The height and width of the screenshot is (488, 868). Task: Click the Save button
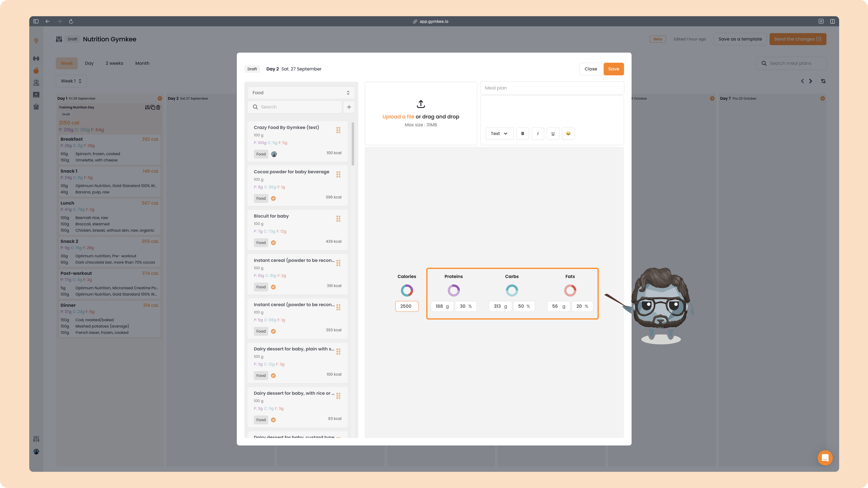(x=613, y=69)
